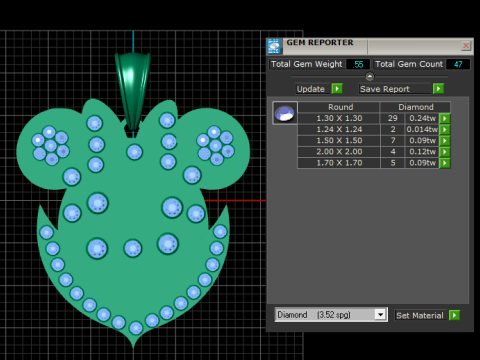Click the Round column header

coord(339,107)
